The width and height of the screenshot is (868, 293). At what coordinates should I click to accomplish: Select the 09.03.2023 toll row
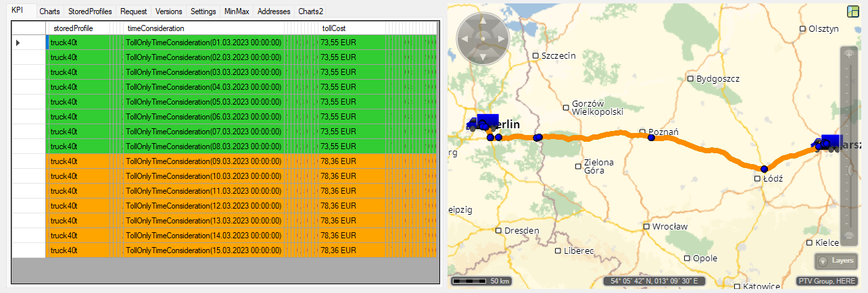coord(203,161)
